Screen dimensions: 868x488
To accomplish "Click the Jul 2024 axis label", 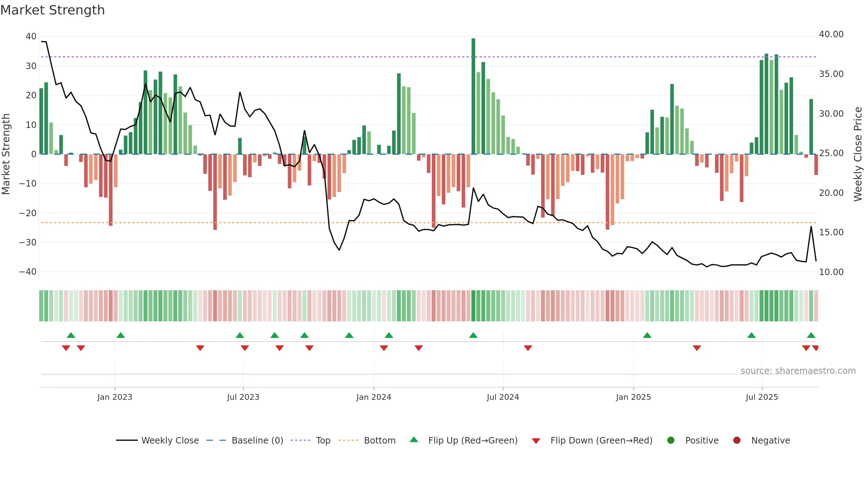I will point(503,397).
